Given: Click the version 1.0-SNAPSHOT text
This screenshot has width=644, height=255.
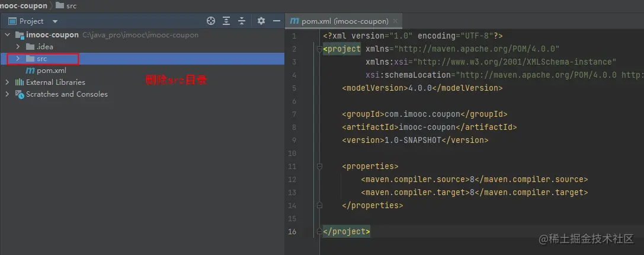Looking at the screenshot, I should pos(413,140).
